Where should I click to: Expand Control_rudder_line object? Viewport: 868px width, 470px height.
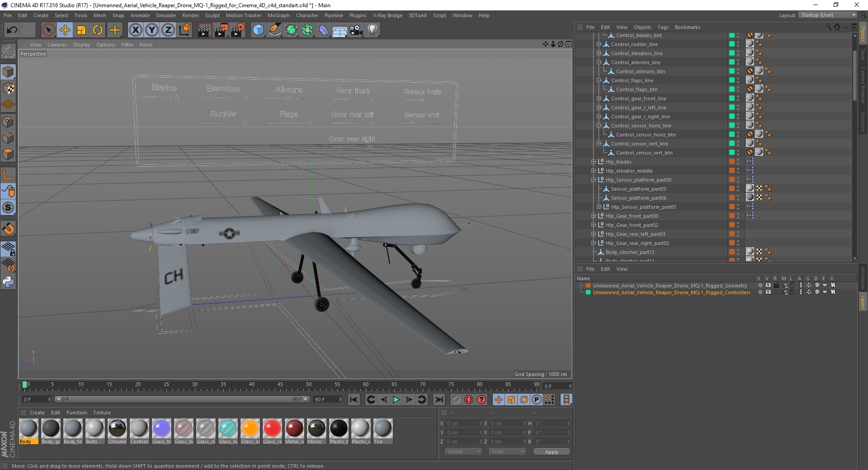599,44
